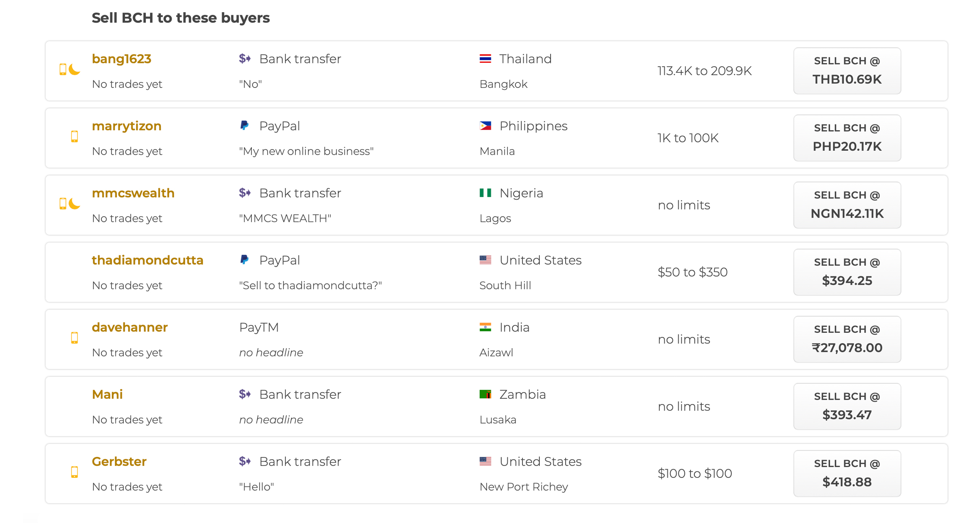Click Sell BCH at $394.25 button

pos(847,272)
